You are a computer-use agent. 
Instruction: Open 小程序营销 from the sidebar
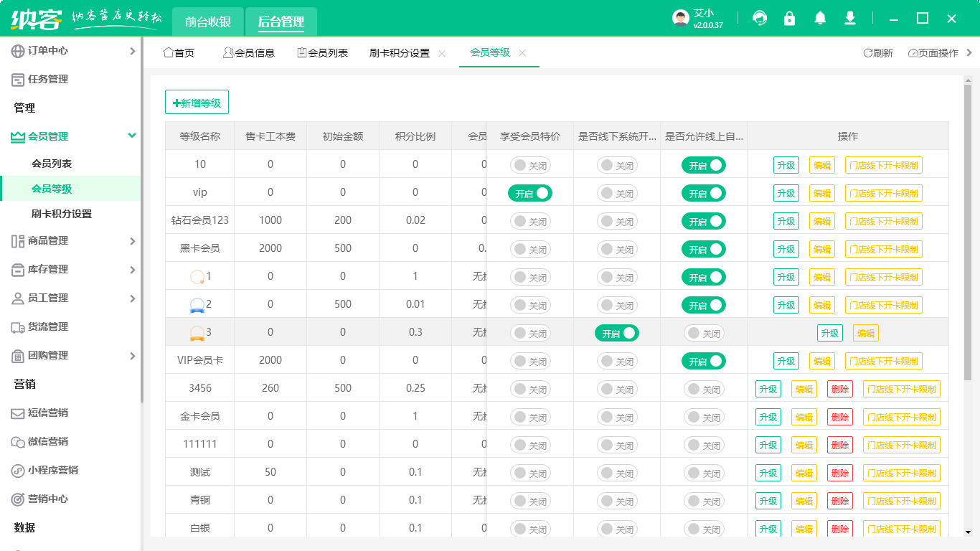pyautogui.click(x=50, y=470)
